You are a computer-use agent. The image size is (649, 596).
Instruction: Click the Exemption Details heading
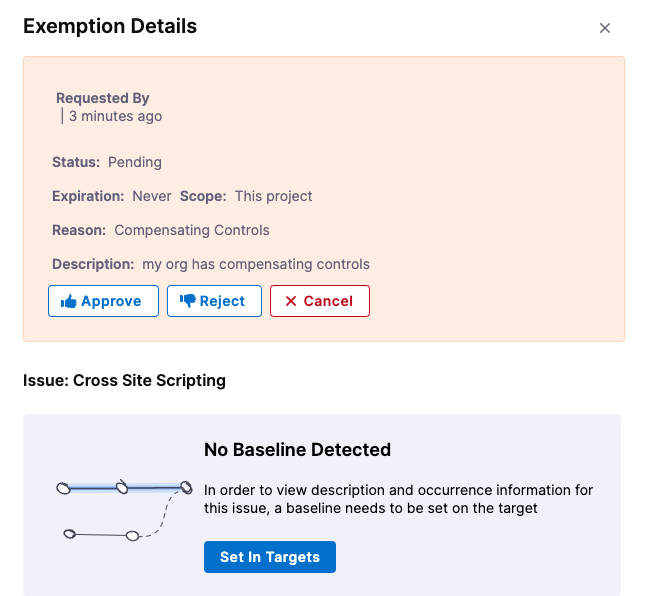point(110,27)
